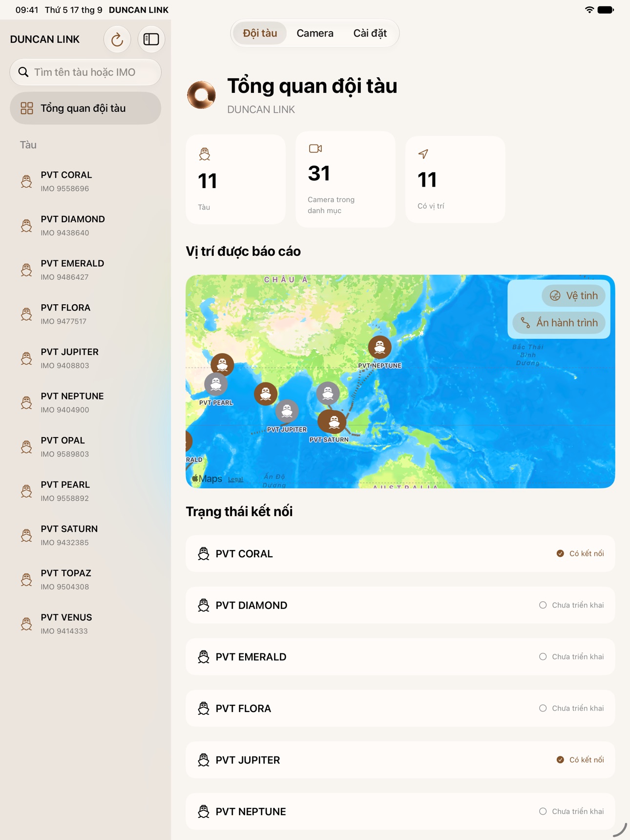Screen dimensions: 630x840
Task: Click the PVT NEPTUNE ship marker on map
Action: [x=379, y=347]
